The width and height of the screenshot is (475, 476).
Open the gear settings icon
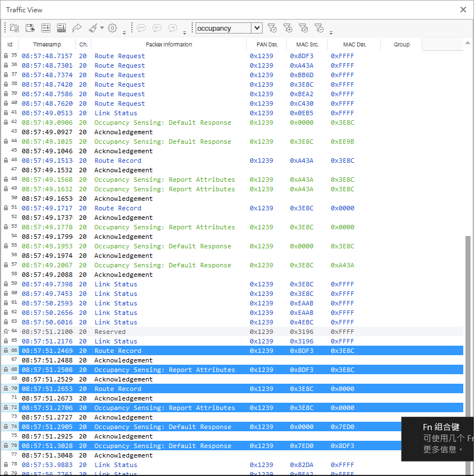(x=112, y=28)
